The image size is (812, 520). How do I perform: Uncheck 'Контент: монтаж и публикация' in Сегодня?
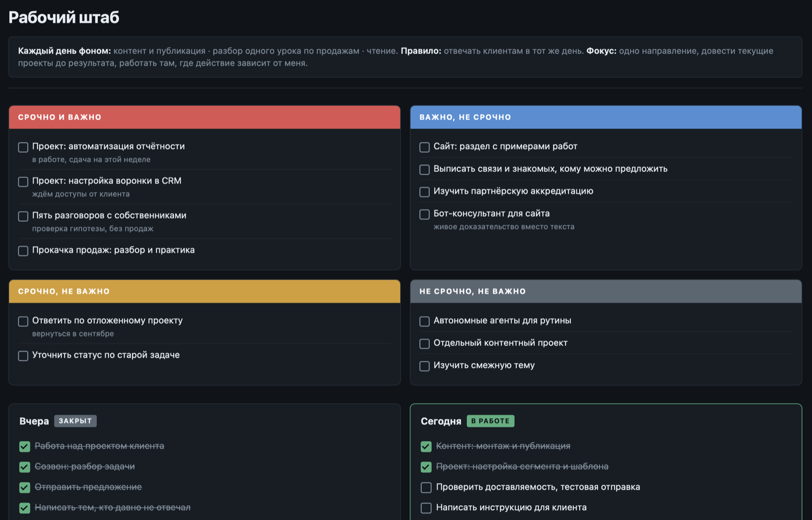[426, 446]
